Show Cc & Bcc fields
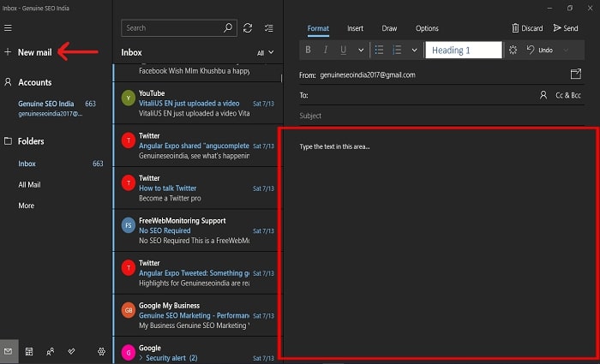 click(x=567, y=95)
